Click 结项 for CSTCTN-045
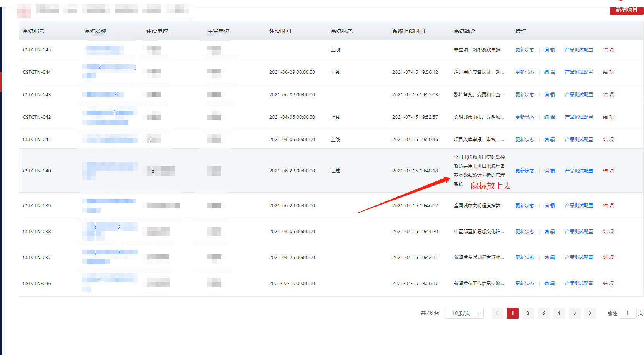This screenshot has width=644, height=355. (608, 50)
